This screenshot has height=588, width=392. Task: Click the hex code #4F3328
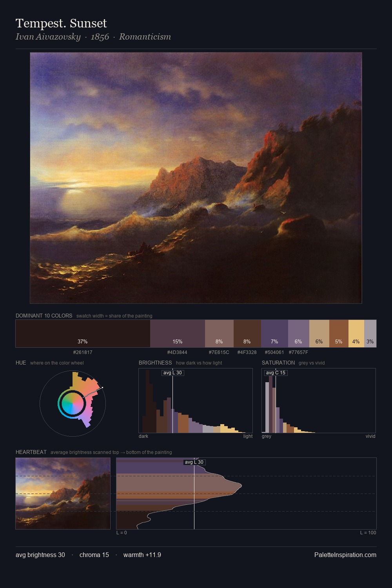click(247, 352)
